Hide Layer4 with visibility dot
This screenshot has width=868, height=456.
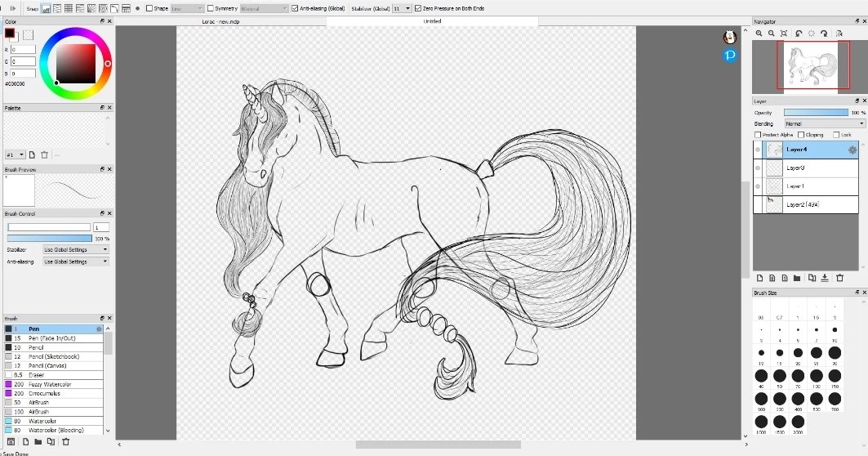(x=758, y=150)
